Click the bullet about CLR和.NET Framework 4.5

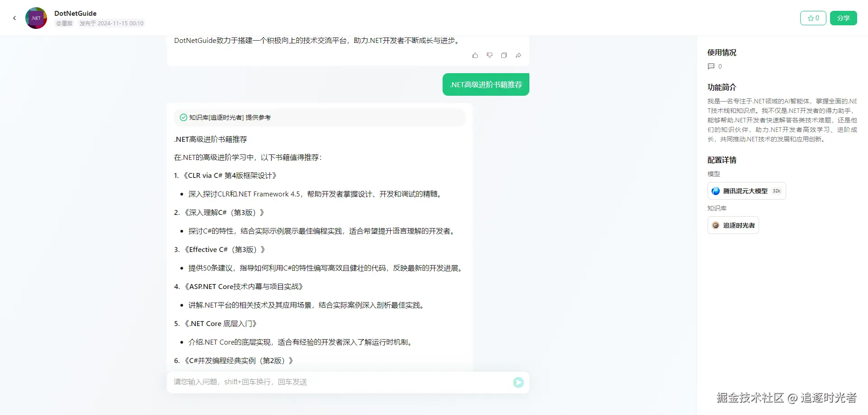(x=316, y=194)
